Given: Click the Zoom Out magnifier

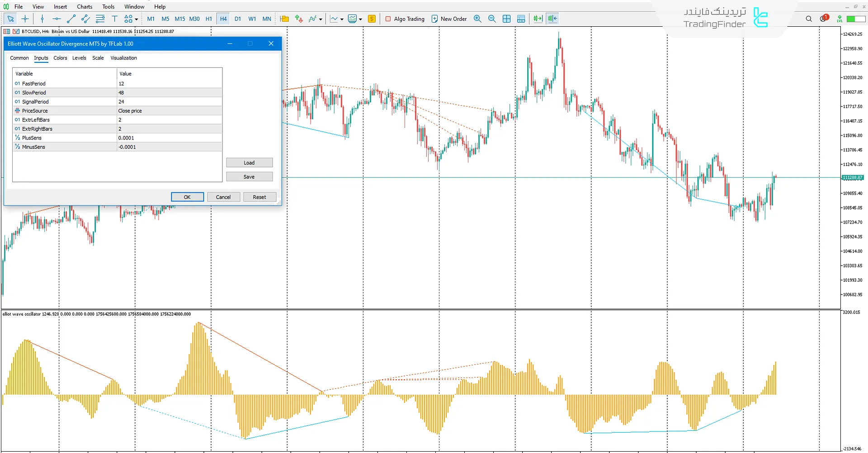Looking at the screenshot, I should 492,19.
